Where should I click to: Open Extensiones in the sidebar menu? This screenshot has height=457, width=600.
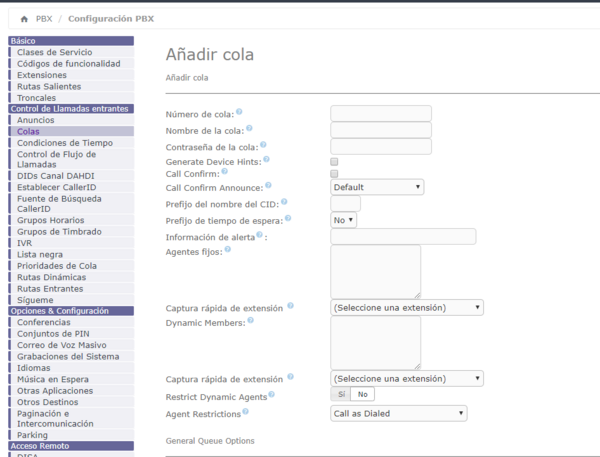tap(42, 75)
